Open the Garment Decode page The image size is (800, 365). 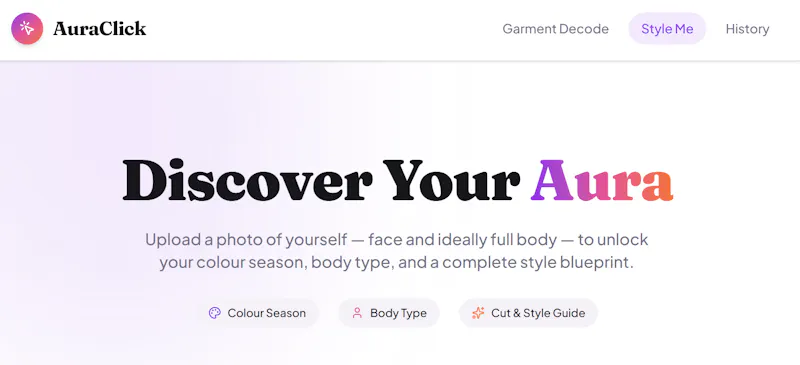point(555,29)
